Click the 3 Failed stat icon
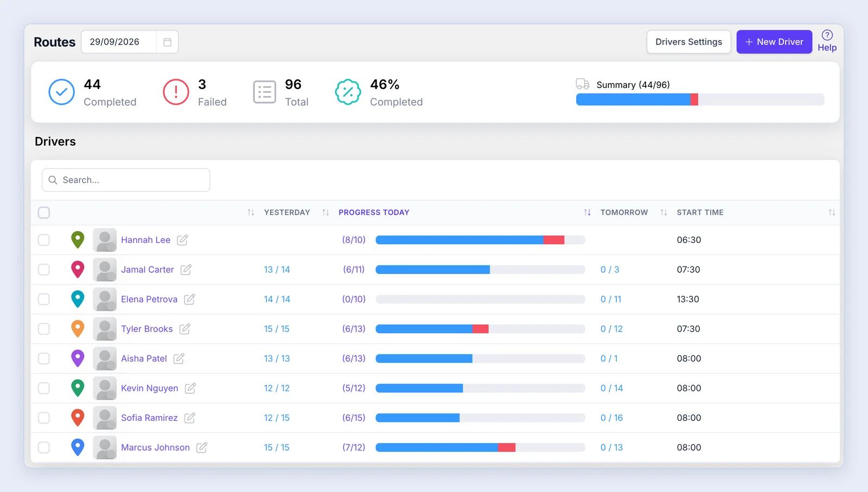868x492 pixels. click(176, 92)
